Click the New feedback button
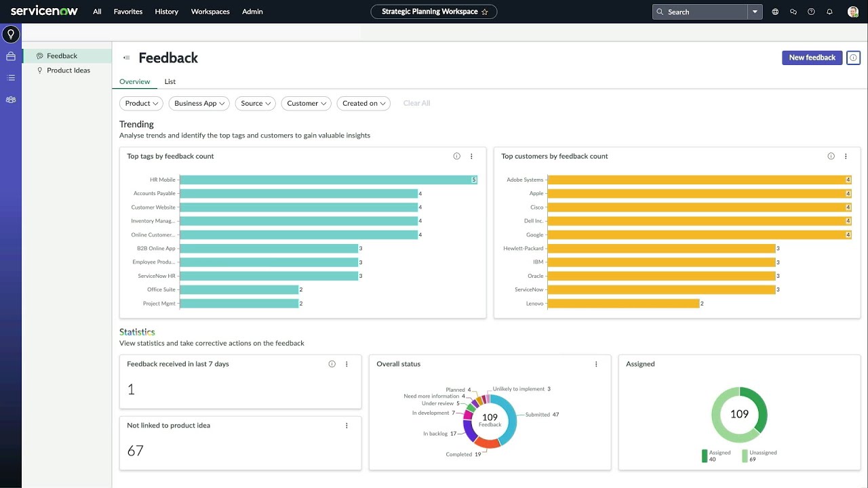Viewport: 868px width, 488px height. [812, 58]
